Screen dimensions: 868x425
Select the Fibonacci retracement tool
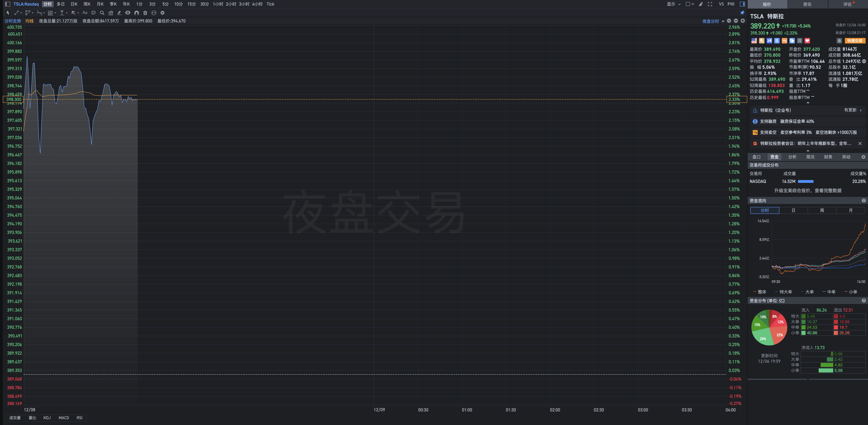[51, 13]
